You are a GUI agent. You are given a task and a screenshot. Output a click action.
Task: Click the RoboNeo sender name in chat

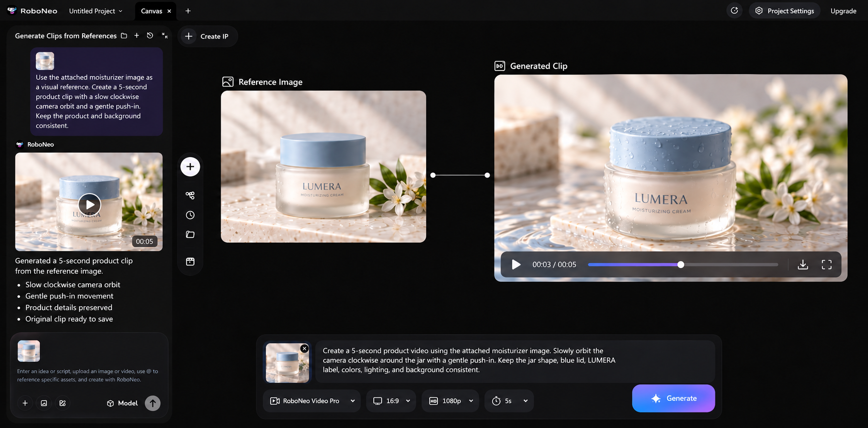click(40, 144)
